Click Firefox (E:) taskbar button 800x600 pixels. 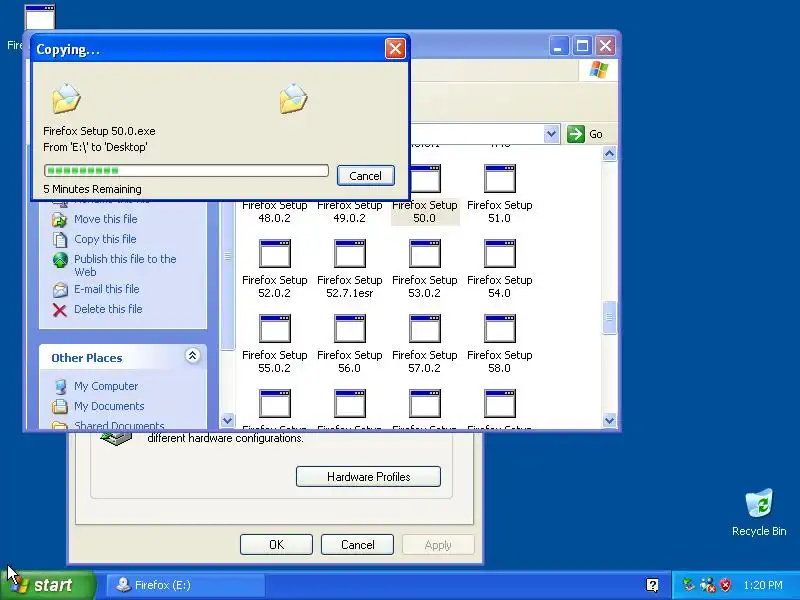[x=186, y=585]
